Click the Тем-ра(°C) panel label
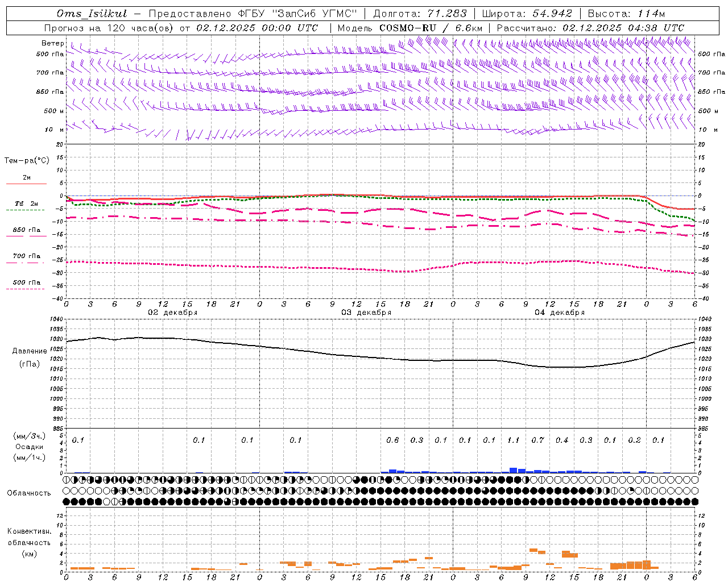Image resolution: width=728 pixels, height=582 pixels. pyautogui.click(x=27, y=161)
